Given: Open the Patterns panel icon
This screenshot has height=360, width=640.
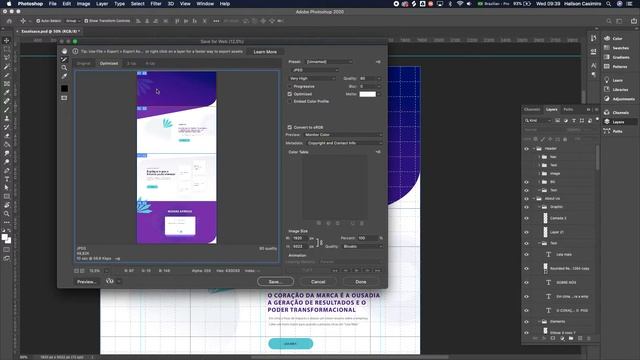Looking at the screenshot, I should pos(607,66).
